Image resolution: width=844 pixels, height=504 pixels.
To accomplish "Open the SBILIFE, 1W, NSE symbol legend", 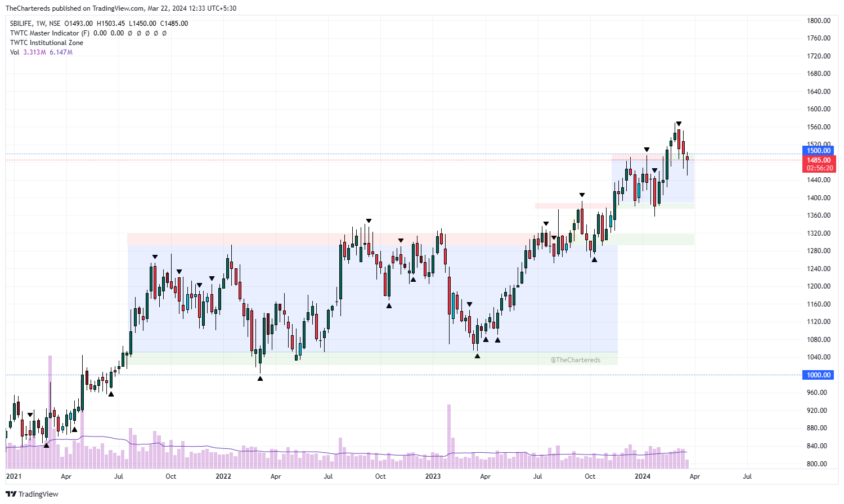I will (x=35, y=24).
